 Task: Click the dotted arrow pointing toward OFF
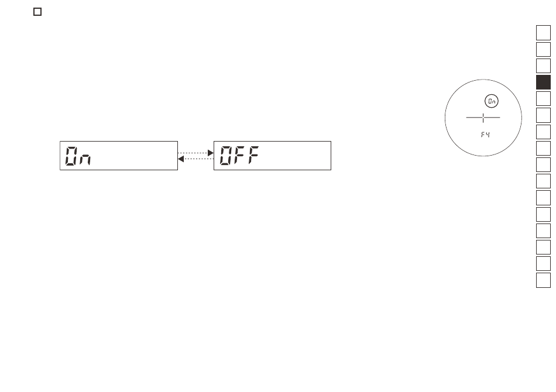pyautogui.click(x=195, y=153)
